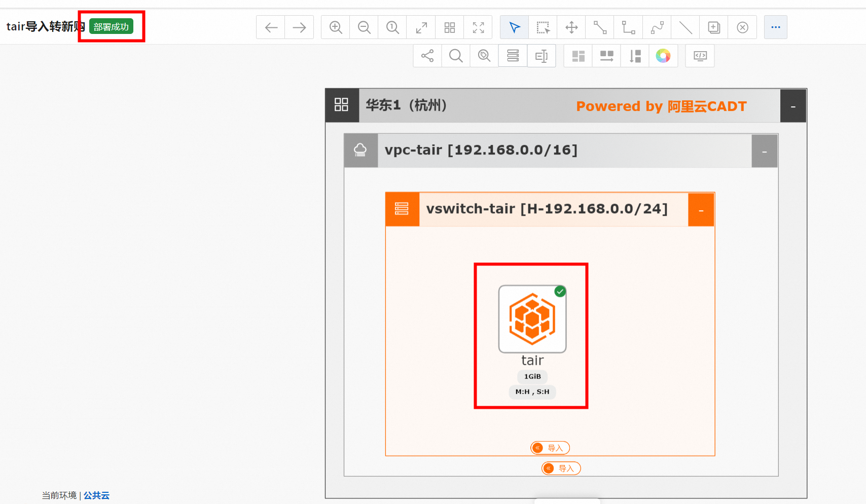Click the undo left-arrow toolbar button
This screenshot has width=866, height=504.
point(271,27)
